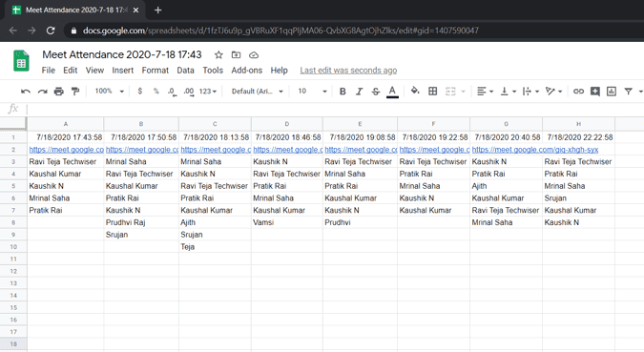Open the 100% zoom dropdown
644x352 pixels.
click(x=110, y=92)
